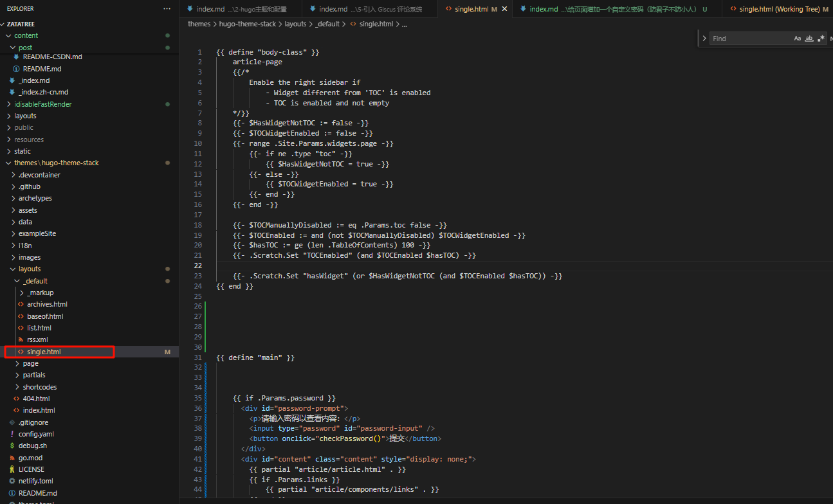
Task: Click the HTML icon of baseof.html
Action: [21, 316]
